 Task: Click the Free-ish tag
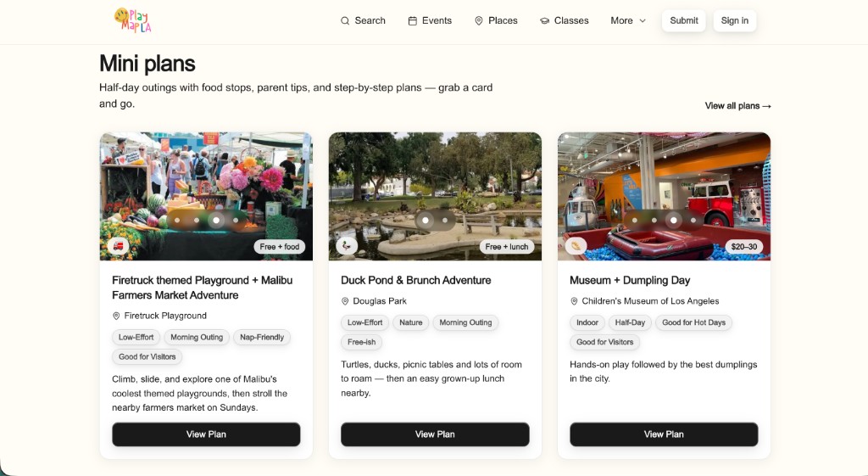[x=361, y=342]
